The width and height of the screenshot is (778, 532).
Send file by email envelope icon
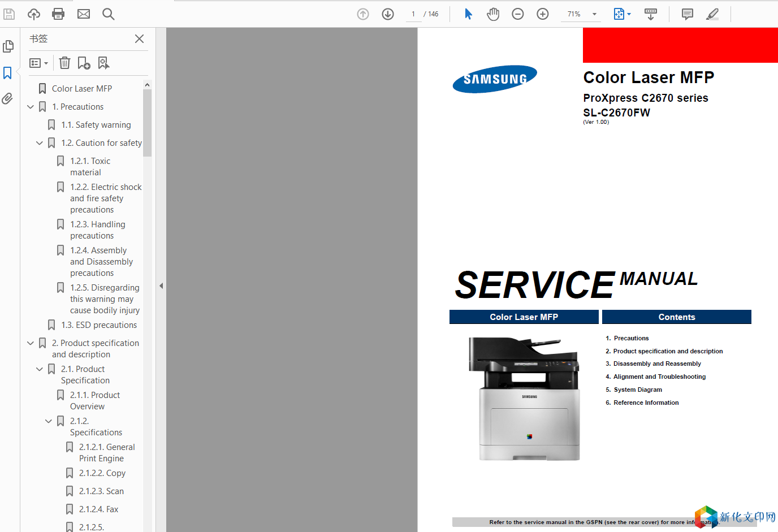click(x=84, y=14)
